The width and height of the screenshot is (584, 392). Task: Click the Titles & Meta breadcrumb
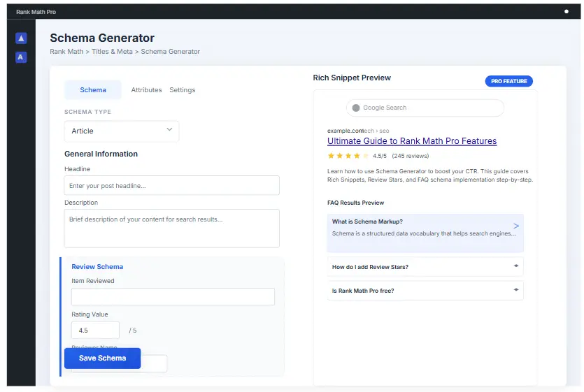tap(112, 52)
